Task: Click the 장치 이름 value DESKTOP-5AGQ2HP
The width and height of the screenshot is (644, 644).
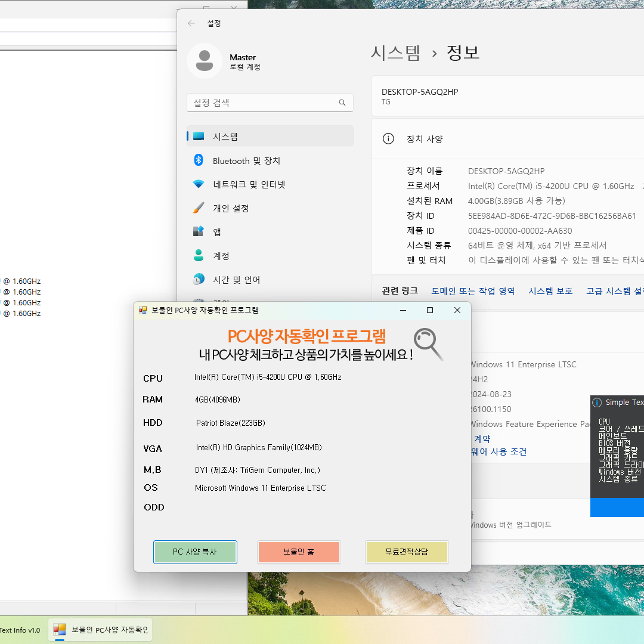Action: point(506,171)
